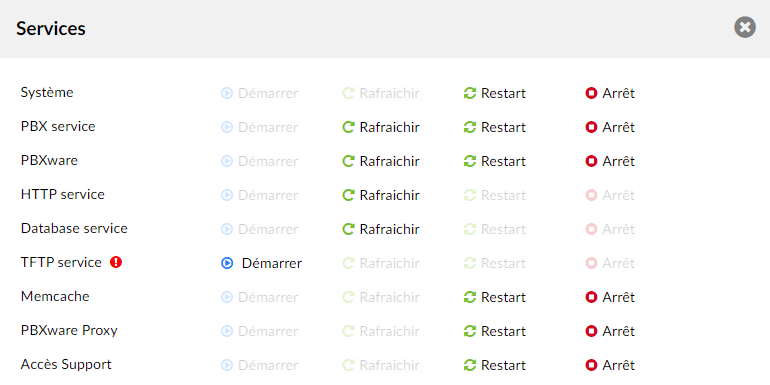Click the disabled Démarrer for PBX service
Image resolution: width=770 pixels, height=385 pixels.
[x=259, y=127]
